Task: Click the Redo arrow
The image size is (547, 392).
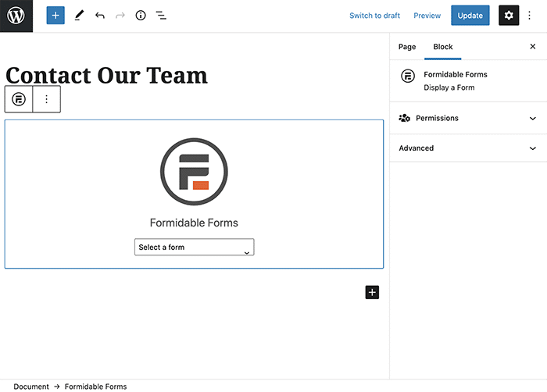Action: (120, 16)
